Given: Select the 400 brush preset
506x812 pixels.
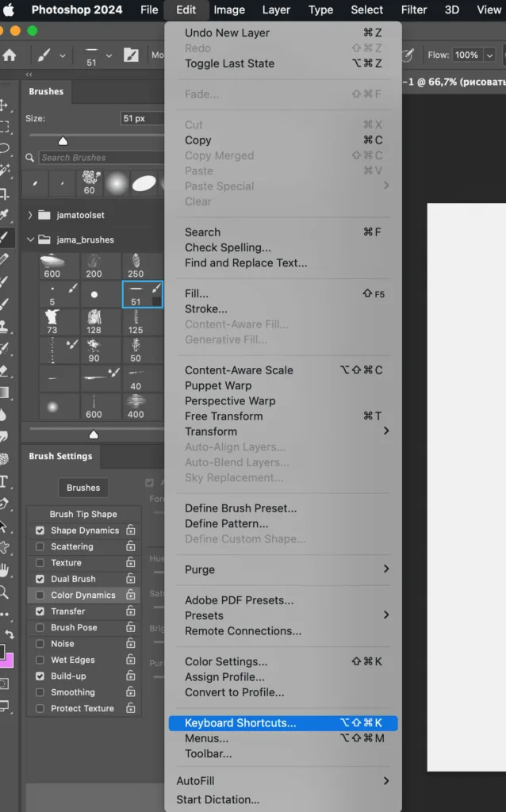Looking at the screenshot, I should coord(136,407).
